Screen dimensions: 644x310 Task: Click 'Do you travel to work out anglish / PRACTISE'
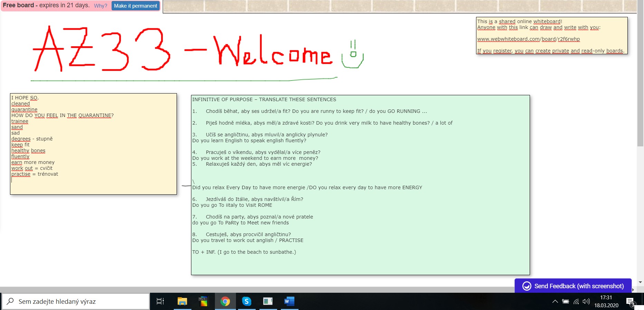click(x=248, y=240)
